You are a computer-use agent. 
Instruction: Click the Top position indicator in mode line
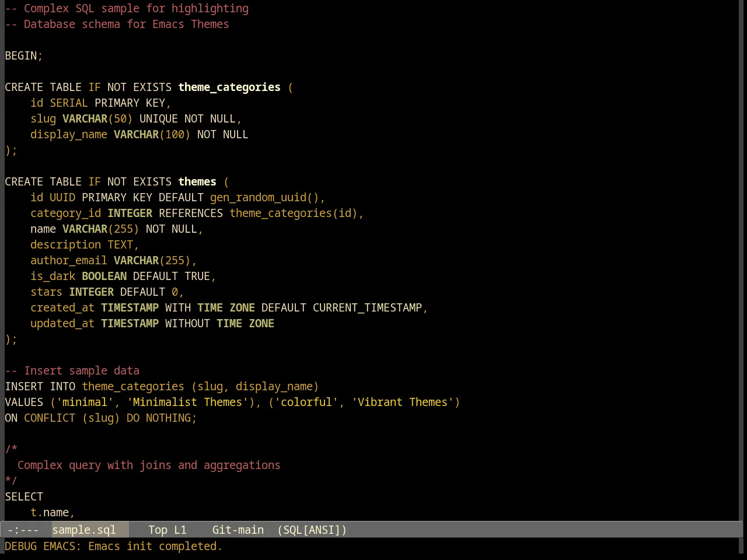[158, 530]
